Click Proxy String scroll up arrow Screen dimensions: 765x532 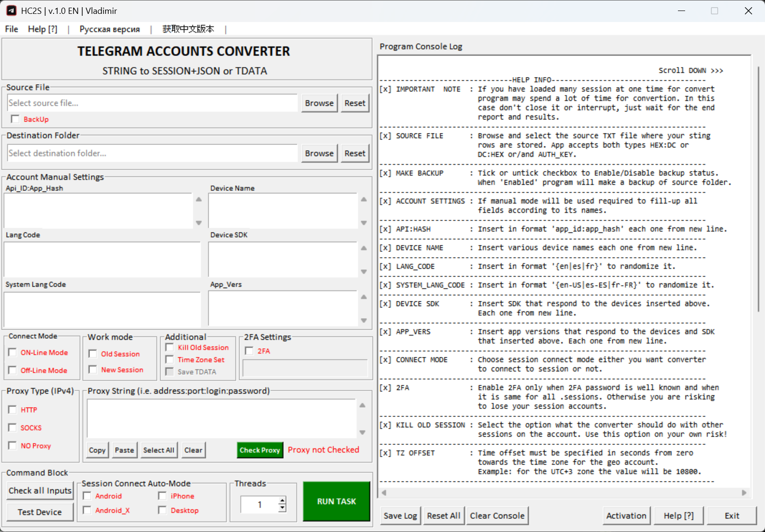point(362,405)
